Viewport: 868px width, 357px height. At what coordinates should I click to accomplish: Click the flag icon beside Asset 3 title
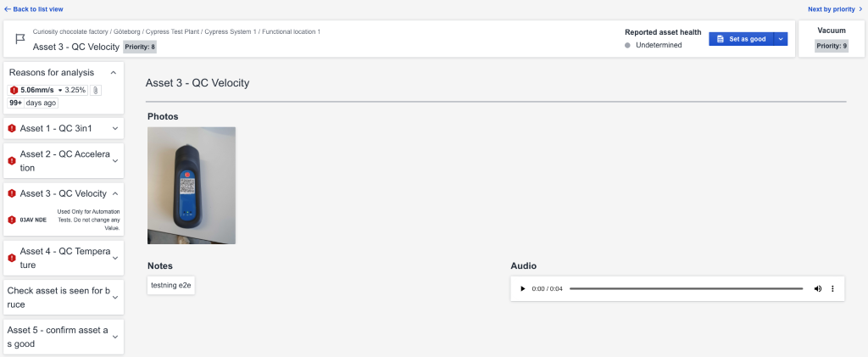coord(19,39)
